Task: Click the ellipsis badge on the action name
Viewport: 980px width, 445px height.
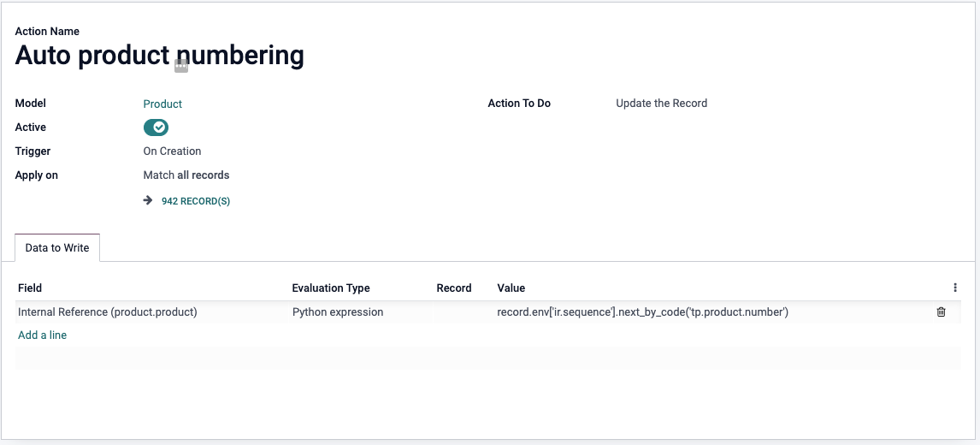Action: click(181, 65)
